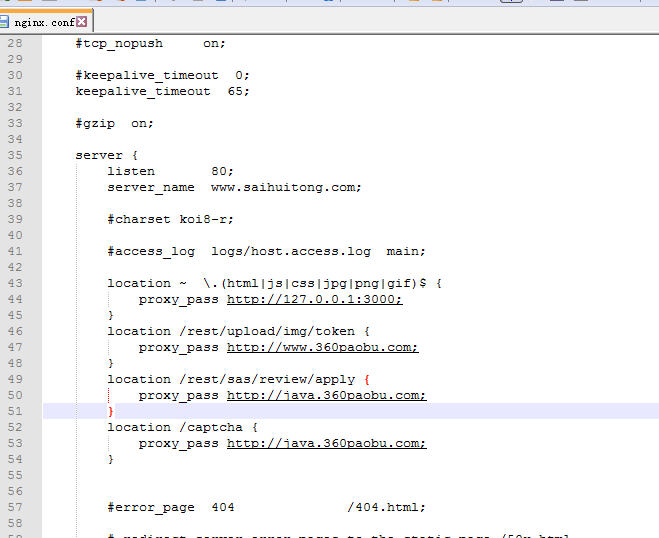Click "proxy_pass" on line 44
The width and height of the screenshot is (659, 538).
179,300
